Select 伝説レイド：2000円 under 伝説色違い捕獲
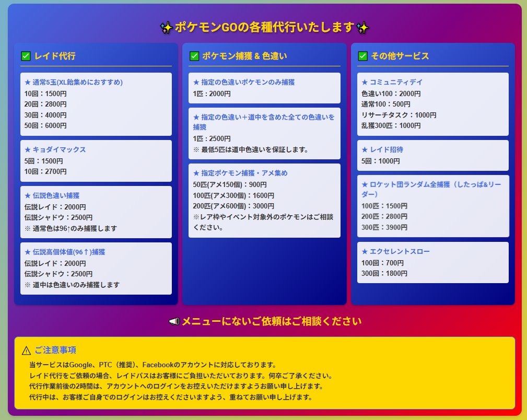 55,207
